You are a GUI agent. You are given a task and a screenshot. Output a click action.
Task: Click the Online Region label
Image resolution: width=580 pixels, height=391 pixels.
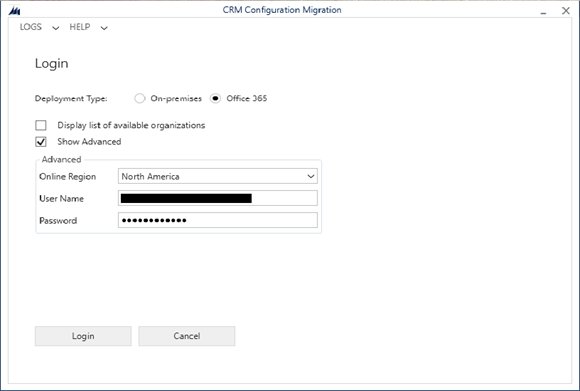pos(68,176)
